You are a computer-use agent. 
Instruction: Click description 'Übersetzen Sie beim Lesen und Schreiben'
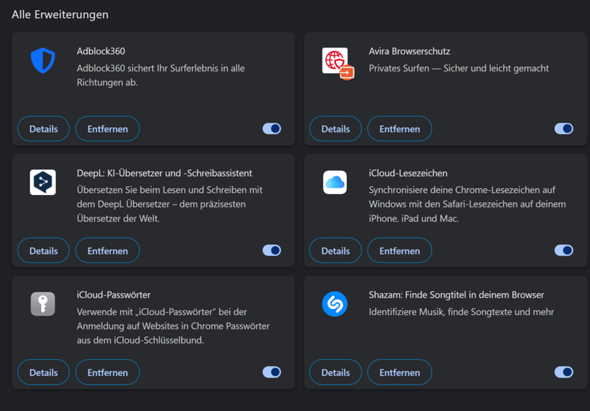tap(170, 204)
